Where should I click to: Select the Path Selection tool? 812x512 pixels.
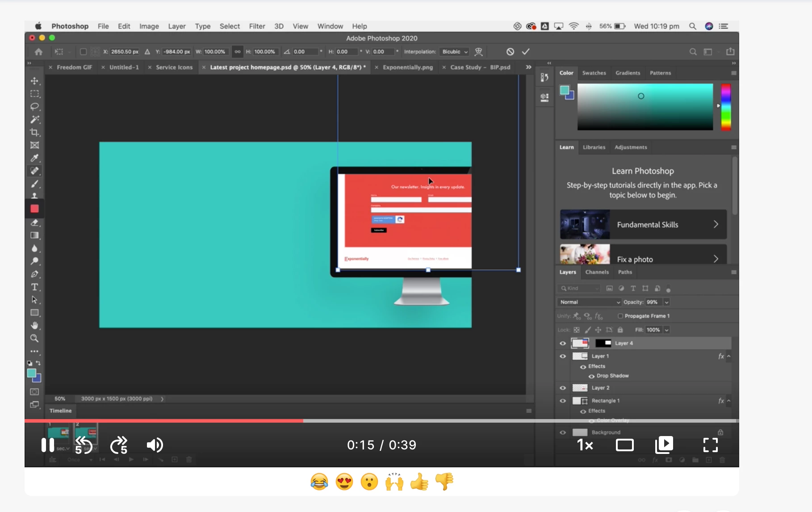click(34, 300)
